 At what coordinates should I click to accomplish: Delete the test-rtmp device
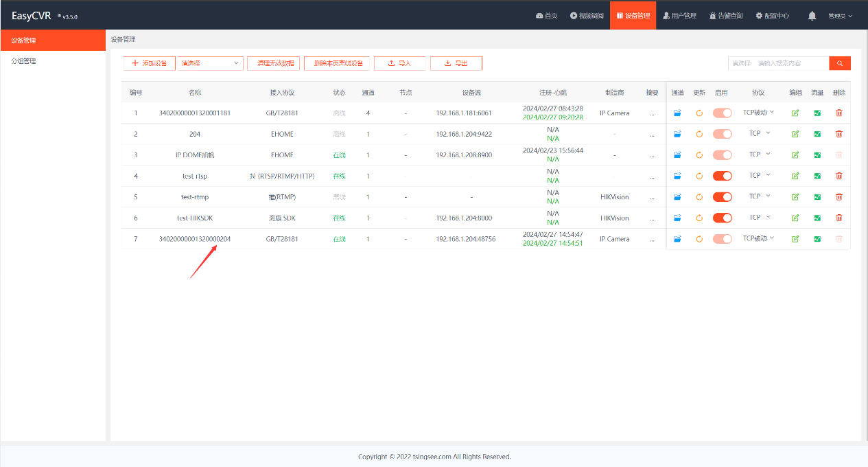(x=838, y=197)
